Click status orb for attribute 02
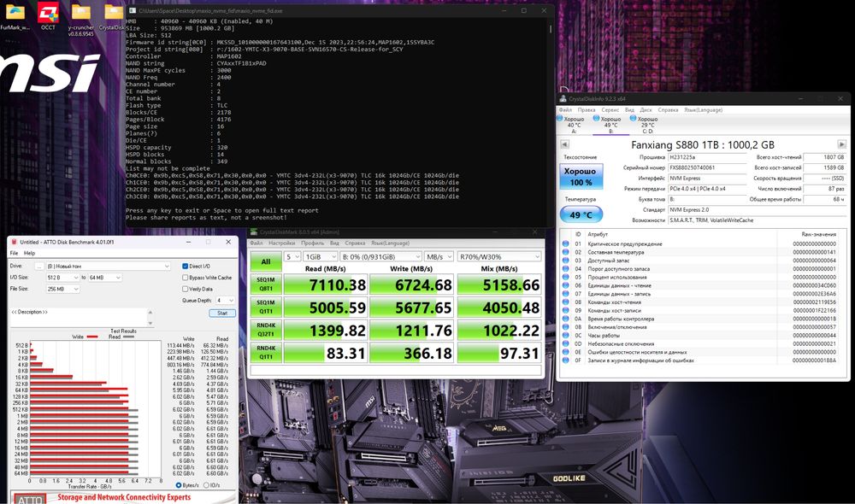The image size is (855, 504). click(x=565, y=252)
